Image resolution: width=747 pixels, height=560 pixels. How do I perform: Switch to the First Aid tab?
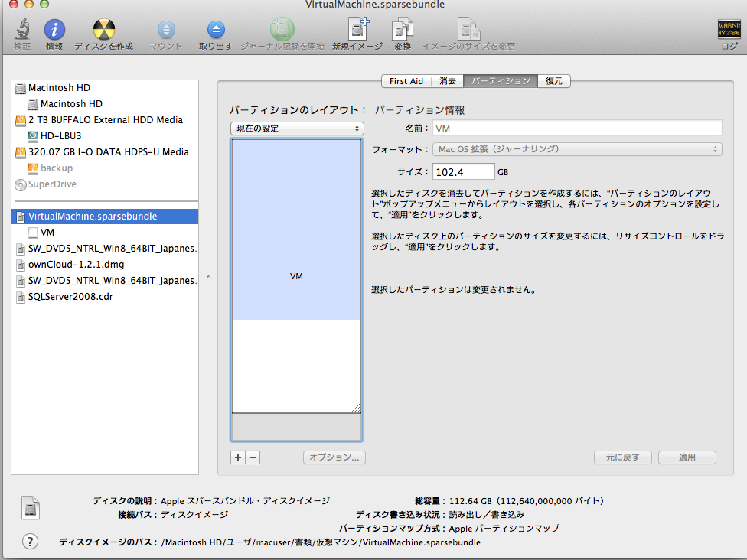pyautogui.click(x=406, y=81)
